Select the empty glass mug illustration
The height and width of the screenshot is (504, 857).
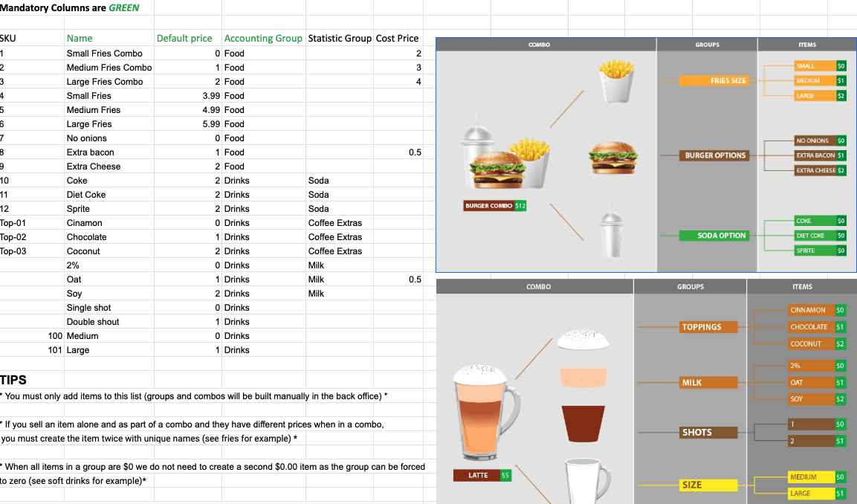click(x=586, y=479)
